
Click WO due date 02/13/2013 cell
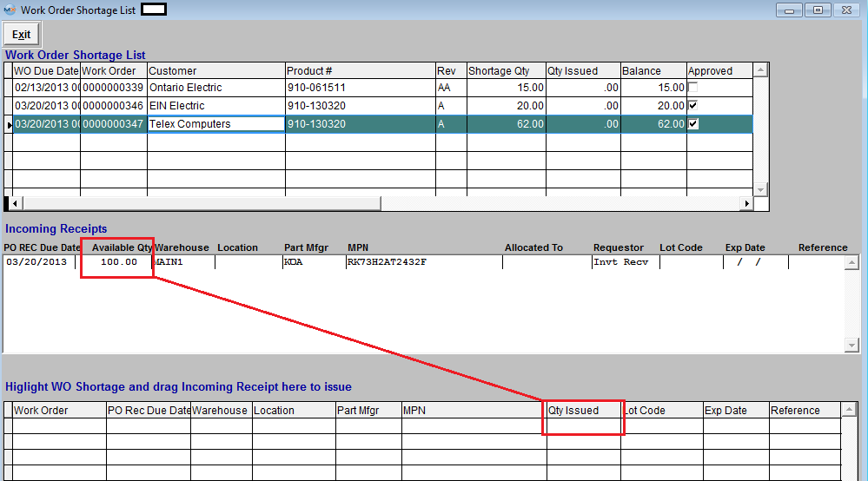(x=47, y=88)
